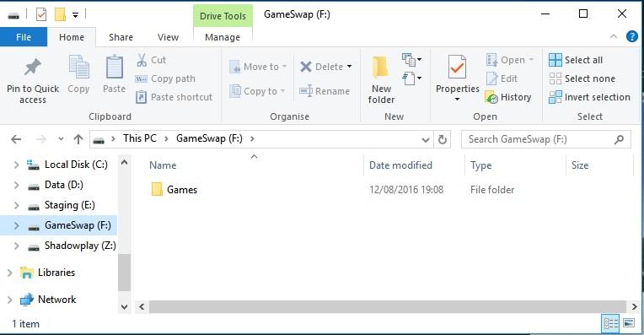Collapse the ribbon with the chevron
644x335 pixels.
click(614, 36)
